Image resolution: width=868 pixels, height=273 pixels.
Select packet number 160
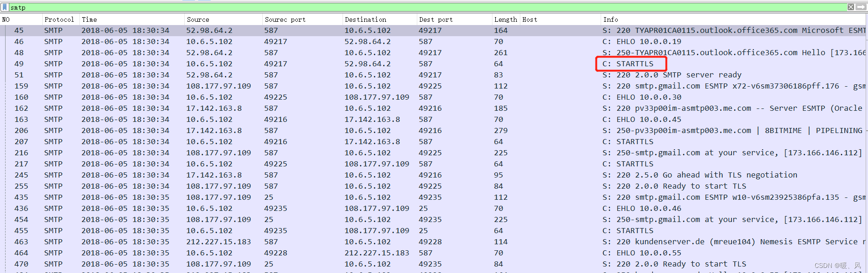(x=21, y=97)
